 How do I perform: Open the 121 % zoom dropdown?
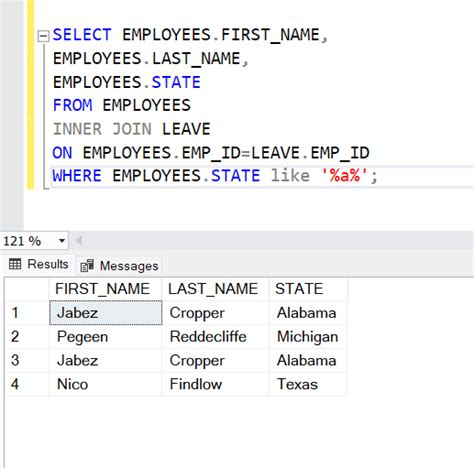62,240
